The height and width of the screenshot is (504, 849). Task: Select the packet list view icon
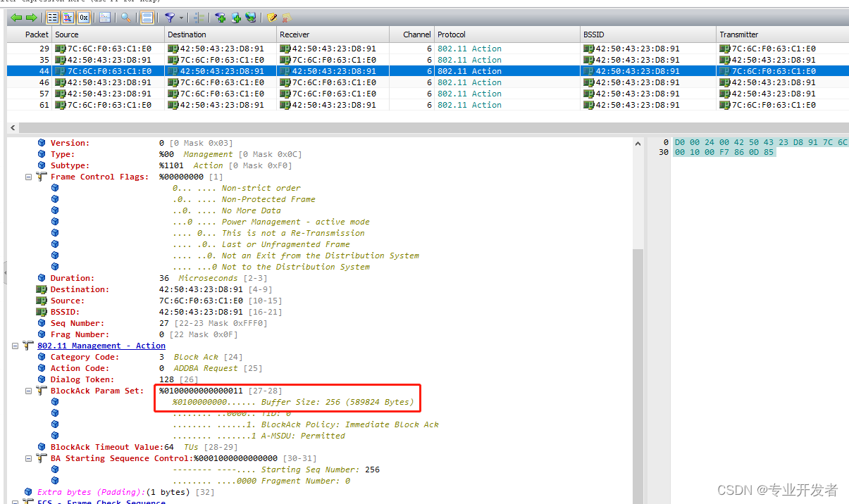tap(52, 18)
